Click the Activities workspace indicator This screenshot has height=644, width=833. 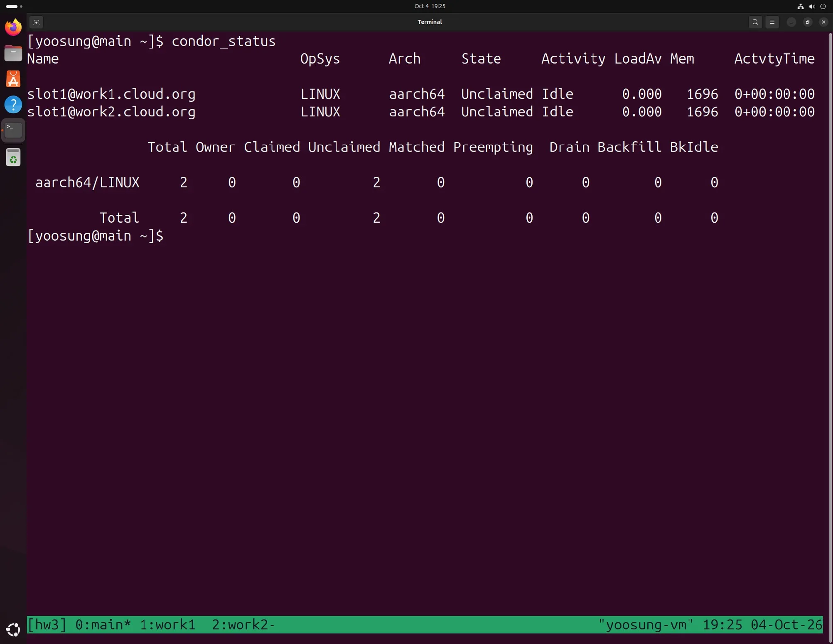(x=14, y=6)
